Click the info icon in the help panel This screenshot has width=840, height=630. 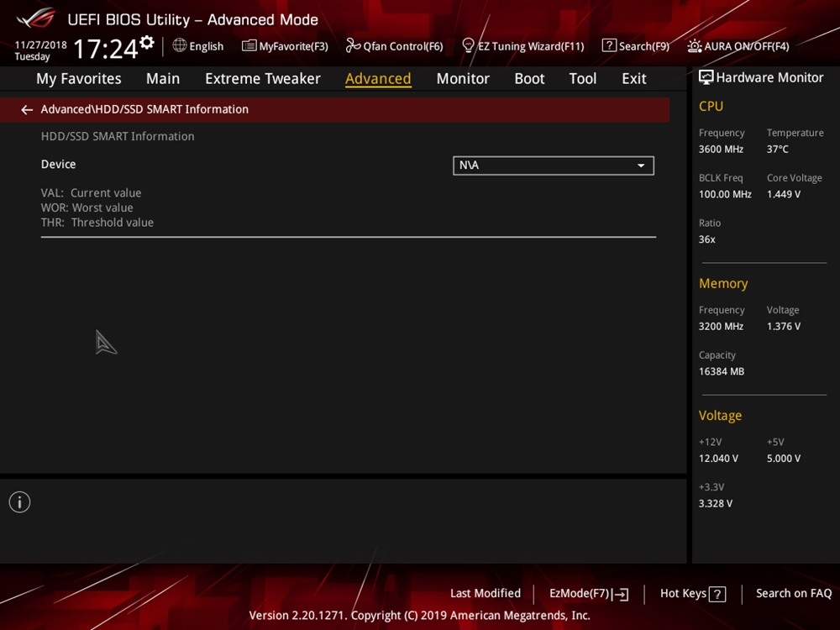click(19, 502)
